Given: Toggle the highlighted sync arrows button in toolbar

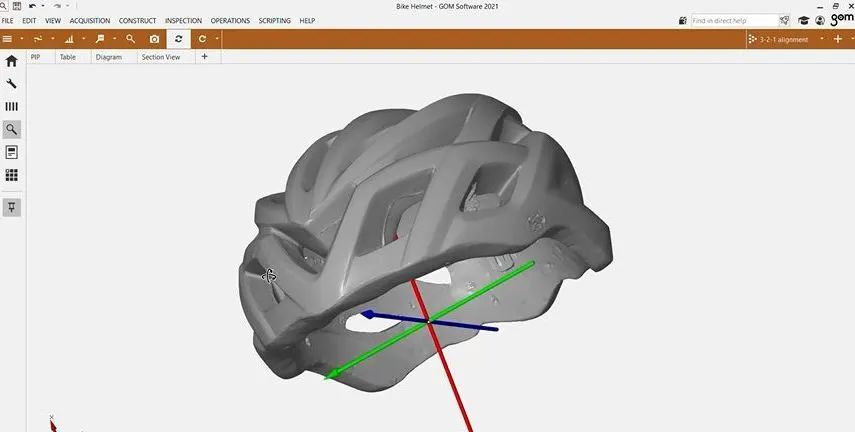Looking at the screenshot, I should coord(178,39).
